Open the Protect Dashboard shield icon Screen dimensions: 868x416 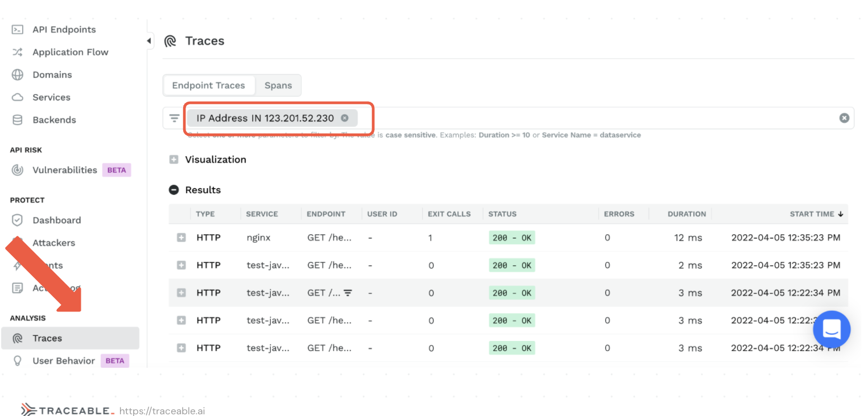tap(18, 220)
